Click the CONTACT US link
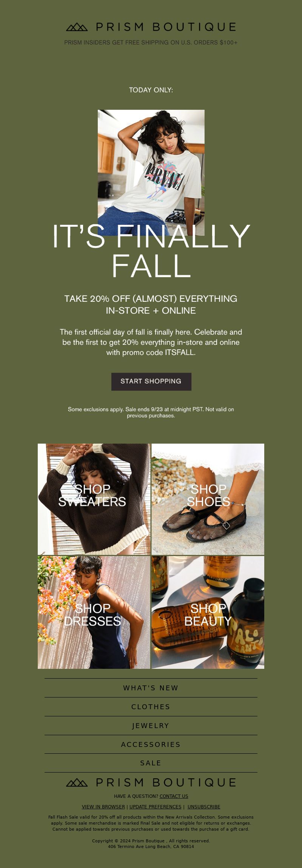Image resolution: width=302 pixels, height=868 pixels. coord(174,796)
